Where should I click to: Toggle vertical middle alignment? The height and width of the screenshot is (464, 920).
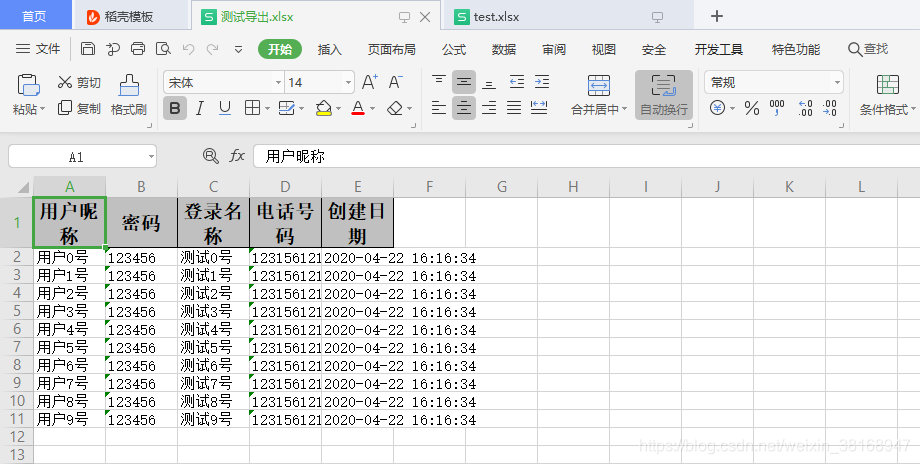[464, 82]
